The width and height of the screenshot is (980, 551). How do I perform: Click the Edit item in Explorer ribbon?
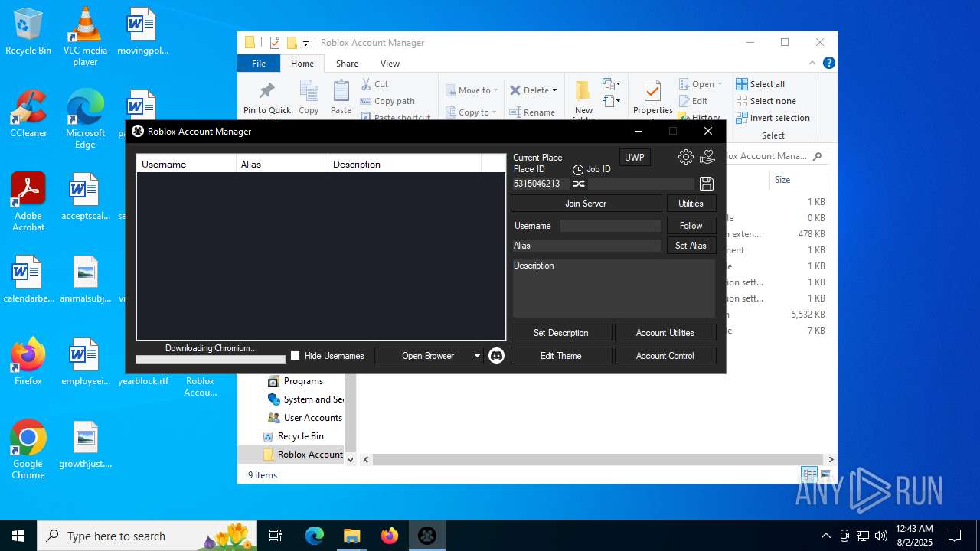(x=693, y=101)
